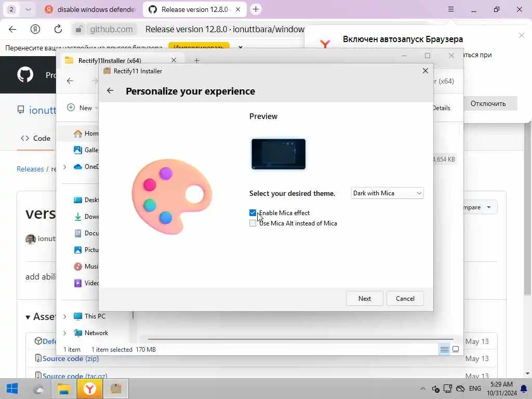
Task: Click the ENG language indicator
Action: click(x=475, y=389)
